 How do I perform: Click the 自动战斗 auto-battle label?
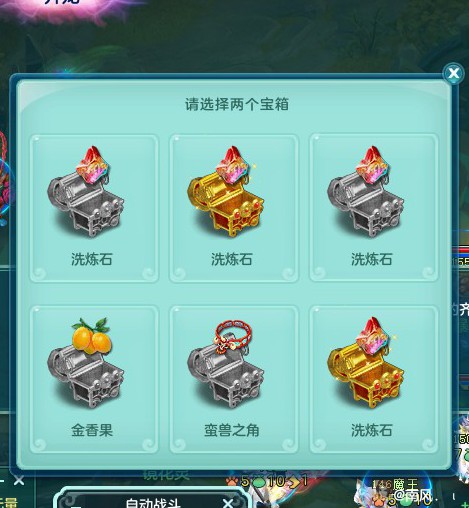click(153, 503)
